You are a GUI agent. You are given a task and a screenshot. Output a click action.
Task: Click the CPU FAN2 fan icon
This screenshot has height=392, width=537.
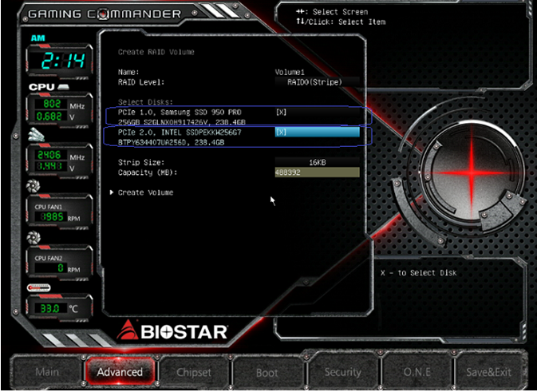point(34,237)
